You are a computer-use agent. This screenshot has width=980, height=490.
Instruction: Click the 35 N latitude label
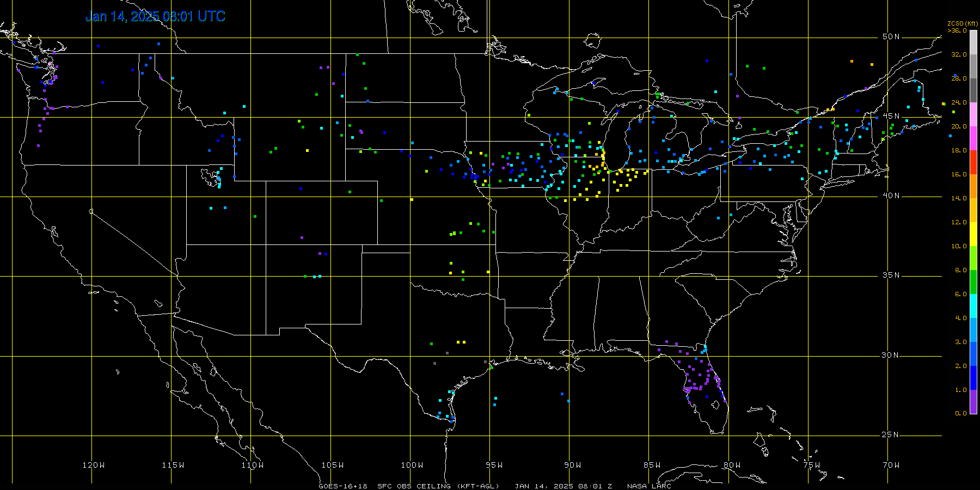[891, 275]
